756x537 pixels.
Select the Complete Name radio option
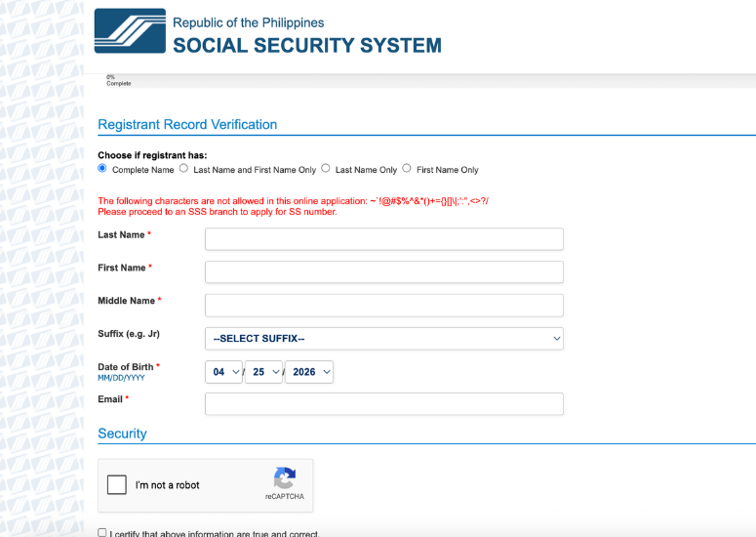click(x=102, y=168)
